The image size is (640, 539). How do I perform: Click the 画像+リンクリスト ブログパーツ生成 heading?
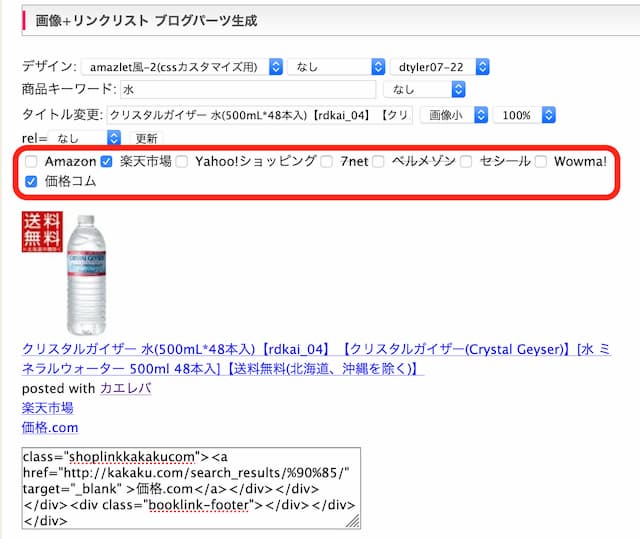146,20
